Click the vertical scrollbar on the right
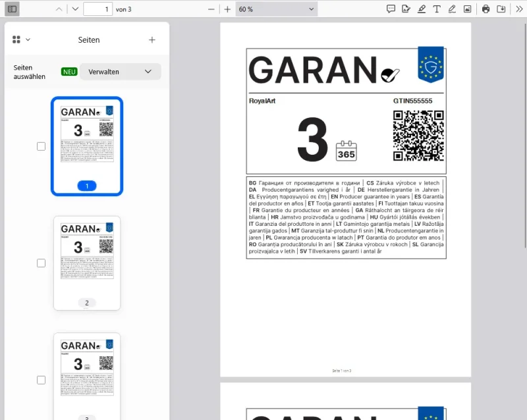This screenshot has height=420, width=527. pyautogui.click(x=525, y=134)
